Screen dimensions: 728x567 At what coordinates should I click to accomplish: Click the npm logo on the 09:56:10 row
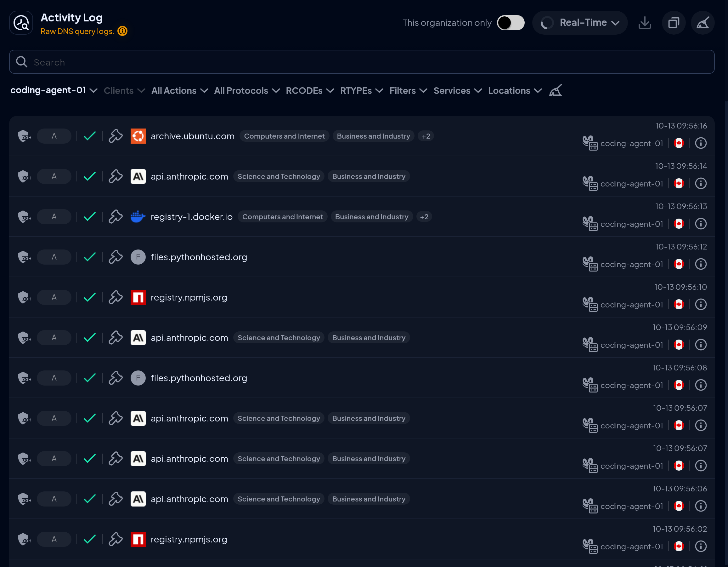tap(138, 297)
